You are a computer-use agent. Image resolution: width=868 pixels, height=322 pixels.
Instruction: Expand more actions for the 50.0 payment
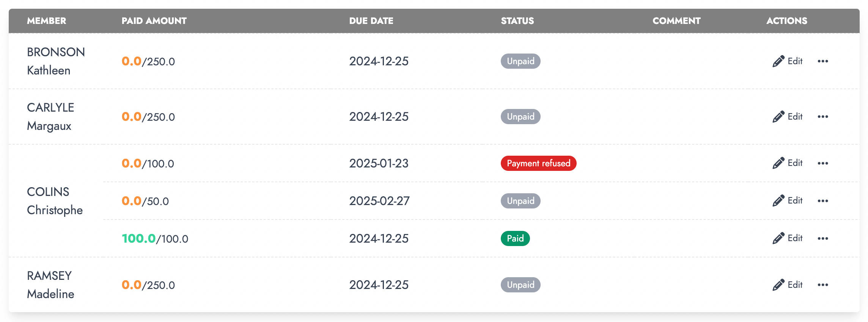point(822,201)
